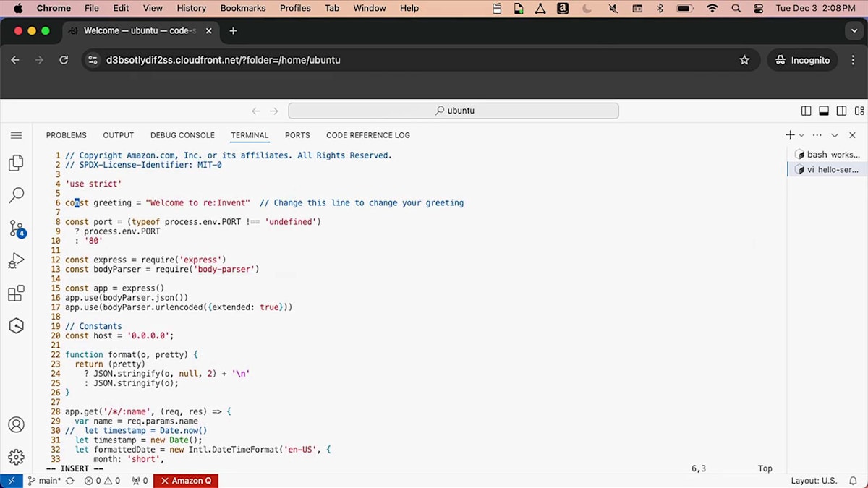The height and width of the screenshot is (488, 868).
Task: Create a new terminal with plus icon
Action: 790,135
